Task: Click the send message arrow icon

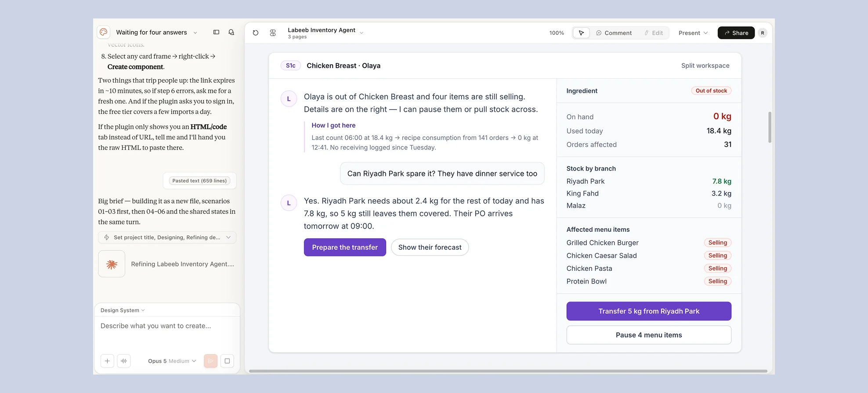Action: point(210,361)
